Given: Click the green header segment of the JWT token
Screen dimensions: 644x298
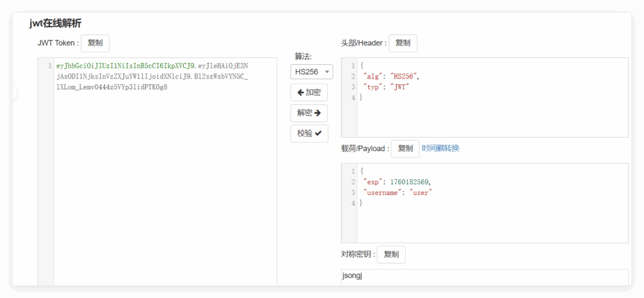Looking at the screenshot, I should click(126, 65).
